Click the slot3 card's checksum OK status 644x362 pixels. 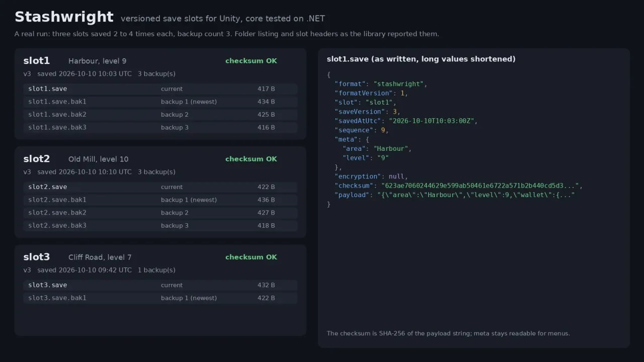(x=251, y=257)
